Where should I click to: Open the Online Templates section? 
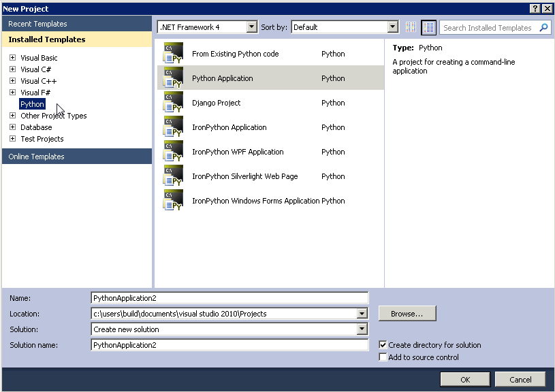click(77, 157)
